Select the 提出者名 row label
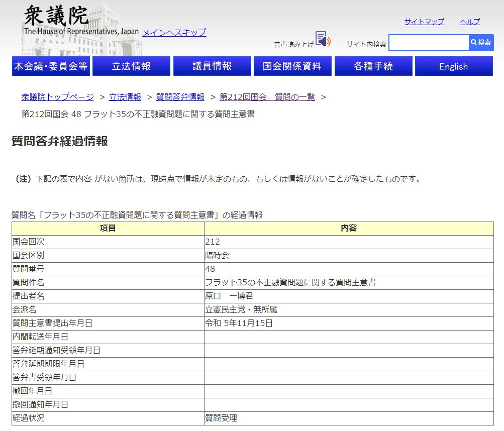This screenshot has width=504, height=431. pyautogui.click(x=108, y=296)
